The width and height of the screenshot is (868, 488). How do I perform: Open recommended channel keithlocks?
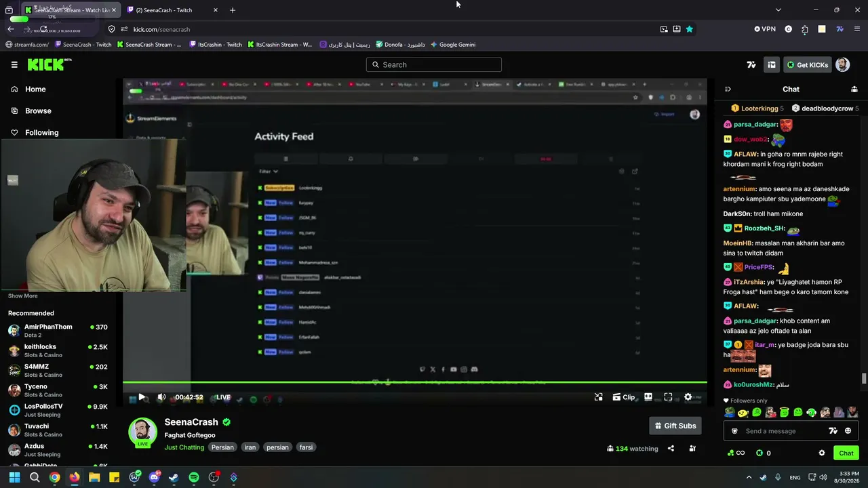[x=58, y=350]
